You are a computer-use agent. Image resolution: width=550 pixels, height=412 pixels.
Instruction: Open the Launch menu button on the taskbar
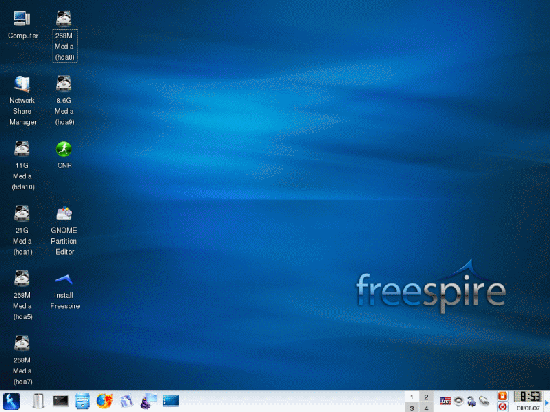(12, 401)
